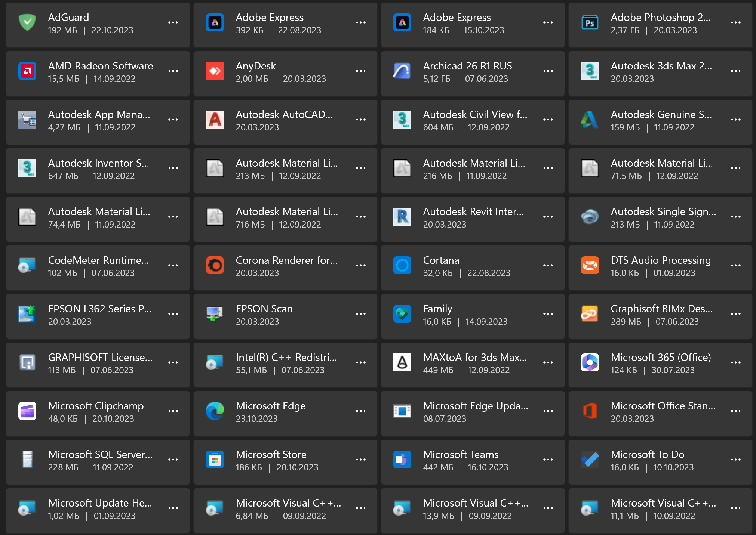Open more options for Microsoft To Do
756x535 pixels.
coord(736,460)
